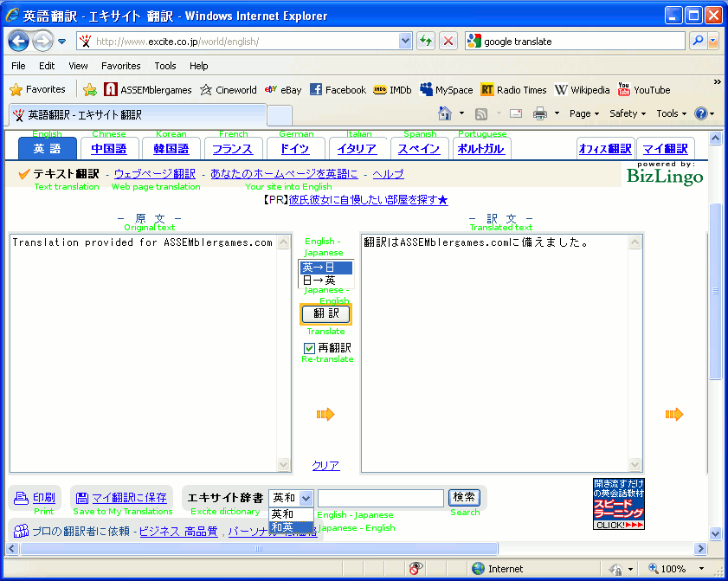728x581 pixels.
Task: Click the Refresh page icon
Action: click(x=425, y=41)
